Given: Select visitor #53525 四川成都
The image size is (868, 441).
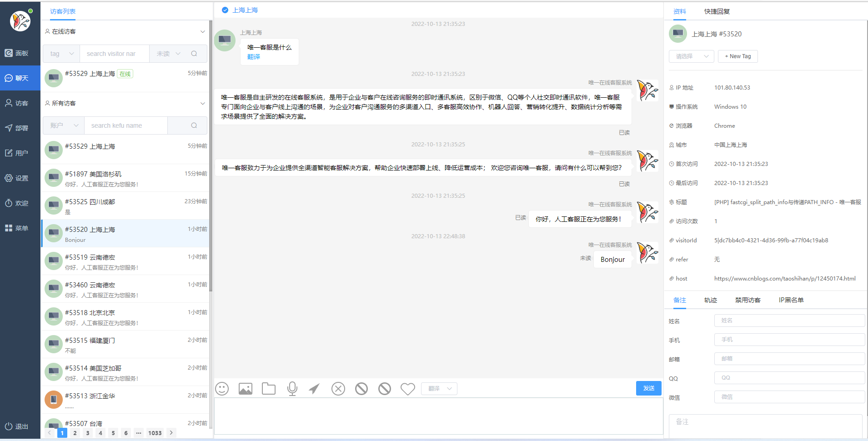Looking at the screenshot, I should [125, 206].
